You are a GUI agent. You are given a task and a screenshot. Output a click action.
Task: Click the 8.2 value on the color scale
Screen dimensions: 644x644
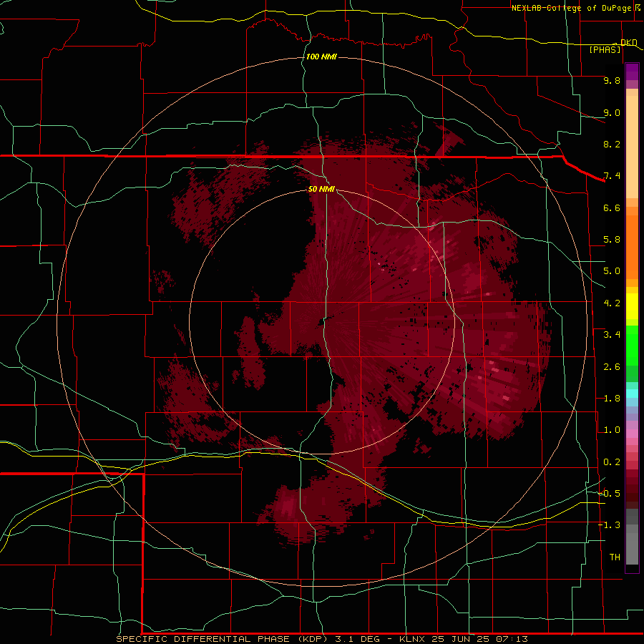612,144
